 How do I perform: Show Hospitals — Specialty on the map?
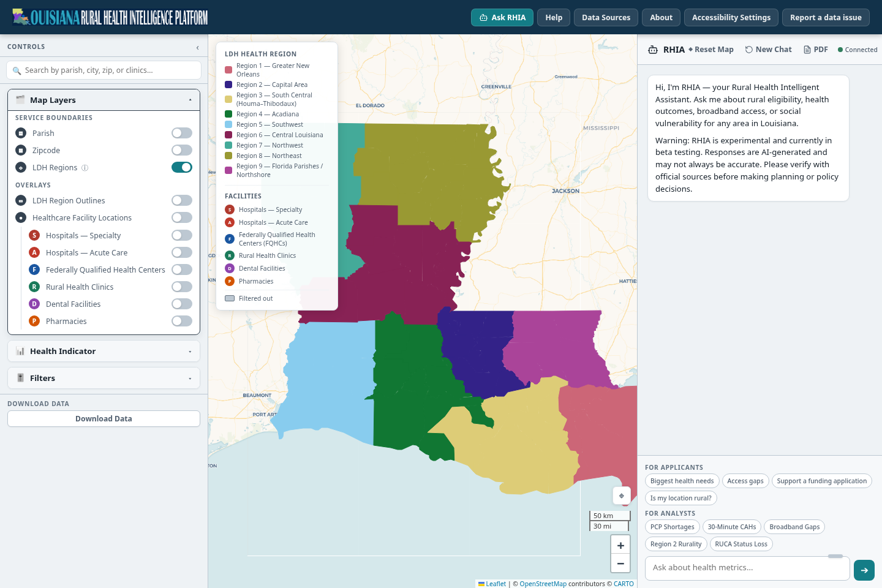182,235
